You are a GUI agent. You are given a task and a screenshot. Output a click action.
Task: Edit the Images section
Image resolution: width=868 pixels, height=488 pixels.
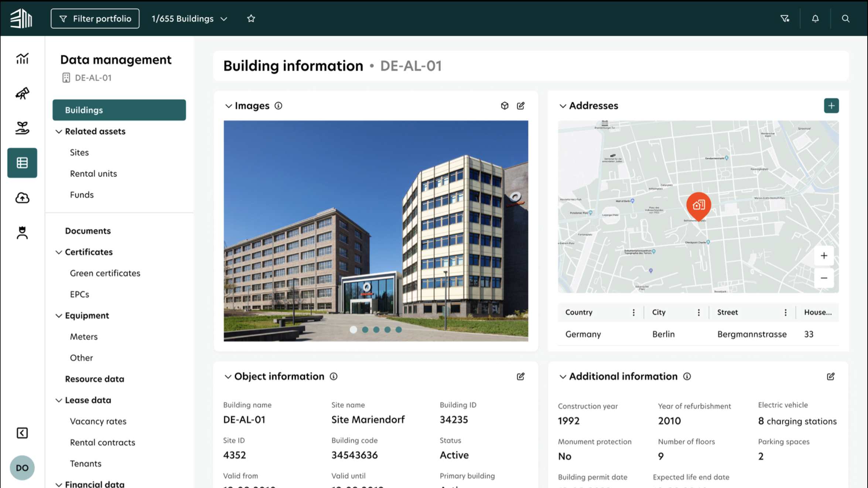coord(521,106)
